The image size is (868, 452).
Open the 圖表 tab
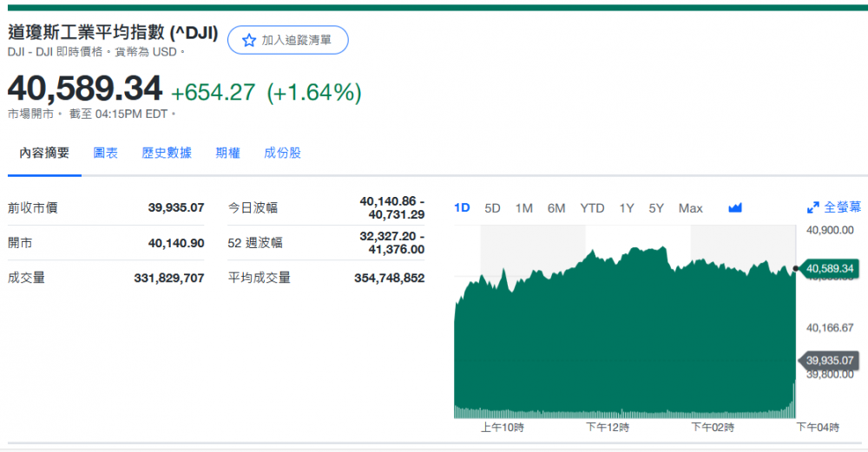(106, 153)
